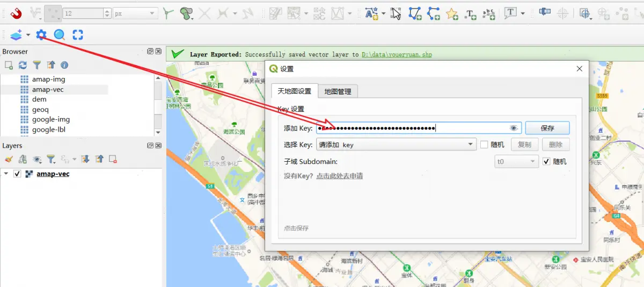Open the px units dropdown
This screenshot has width=644, height=287.
pos(136,13)
